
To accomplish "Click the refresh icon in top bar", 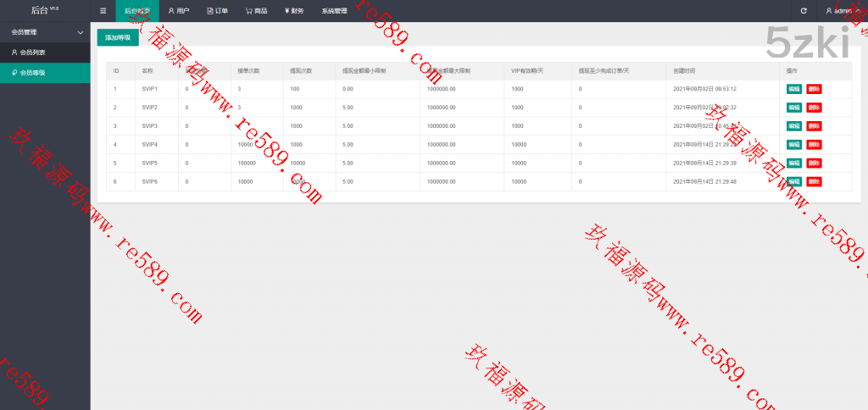I will pyautogui.click(x=804, y=11).
